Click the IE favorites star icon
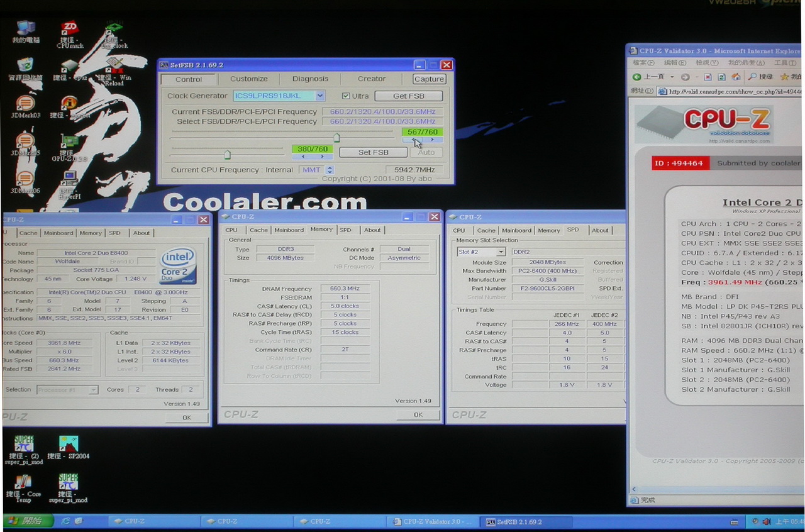Screen dimensions: 805x532 [x=784, y=77]
